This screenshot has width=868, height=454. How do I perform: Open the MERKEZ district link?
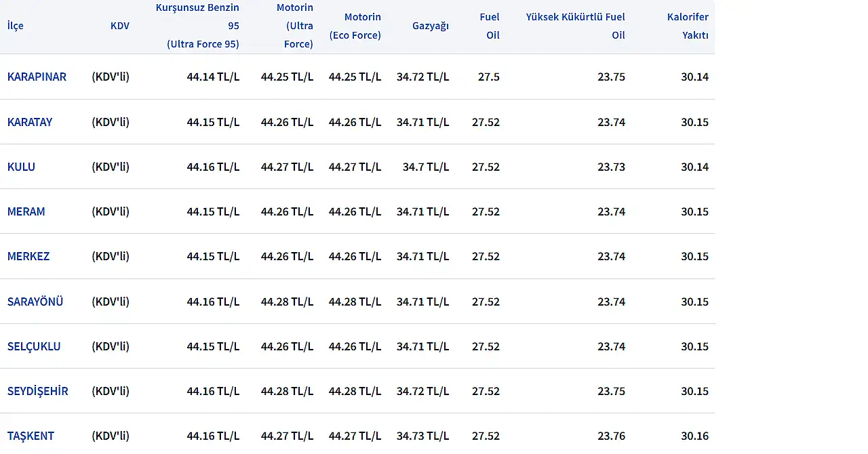[28, 256]
